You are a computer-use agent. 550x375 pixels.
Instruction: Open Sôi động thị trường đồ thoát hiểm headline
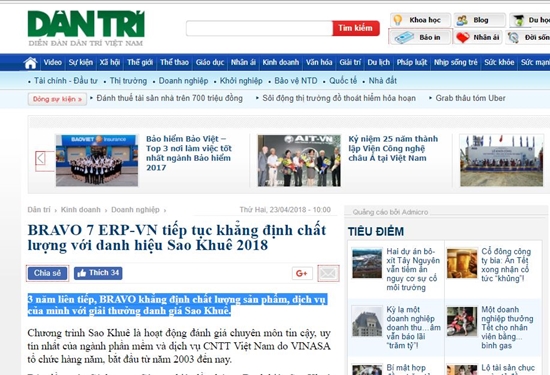[x=339, y=98]
